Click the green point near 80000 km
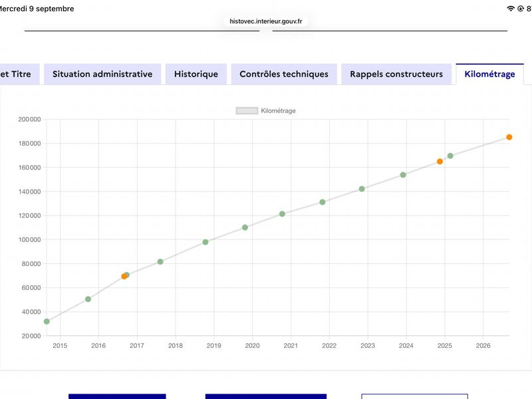The image size is (532, 399). pyautogui.click(x=160, y=261)
